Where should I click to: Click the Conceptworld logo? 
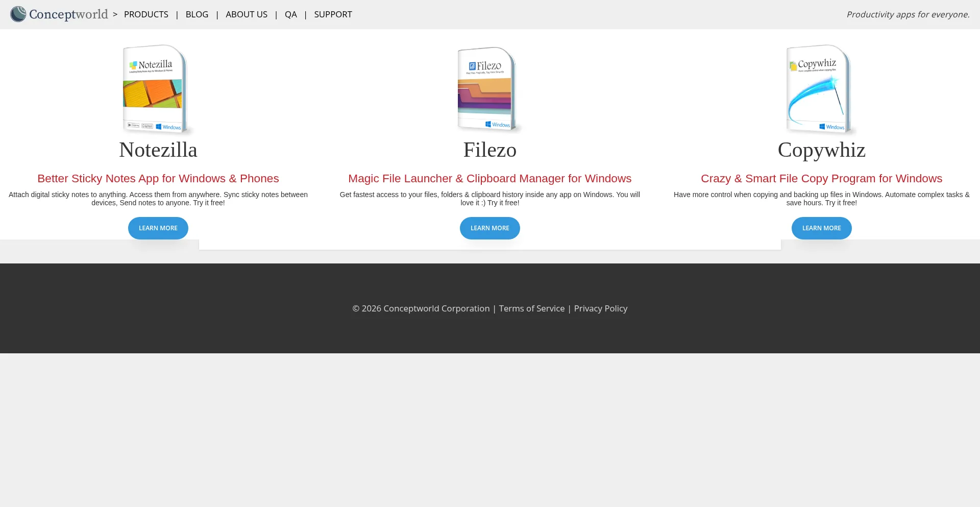click(x=59, y=14)
